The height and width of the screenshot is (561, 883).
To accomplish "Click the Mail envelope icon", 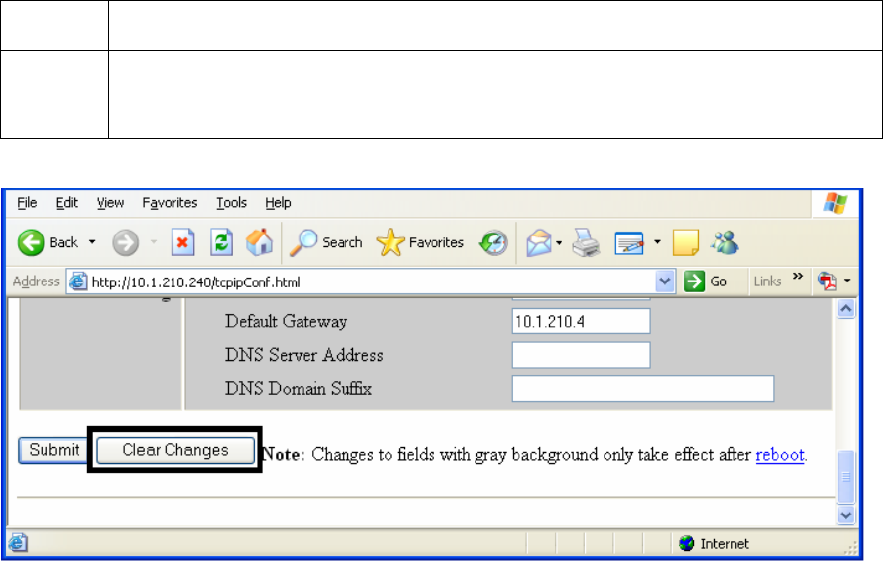I will coord(539,243).
